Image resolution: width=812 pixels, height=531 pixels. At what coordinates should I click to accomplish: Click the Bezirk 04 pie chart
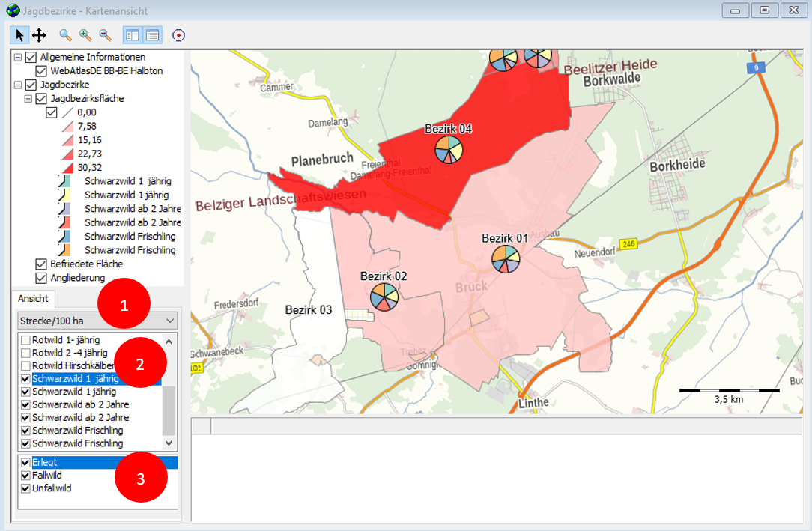click(449, 149)
